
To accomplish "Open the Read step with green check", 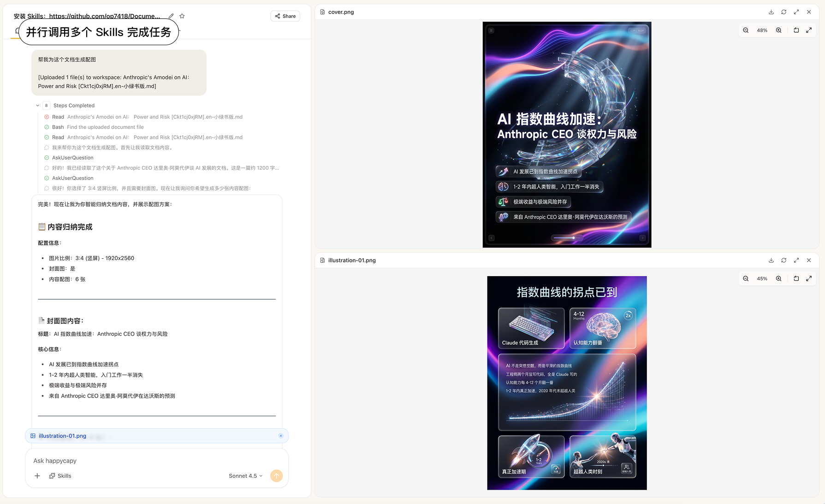I will pyautogui.click(x=143, y=137).
